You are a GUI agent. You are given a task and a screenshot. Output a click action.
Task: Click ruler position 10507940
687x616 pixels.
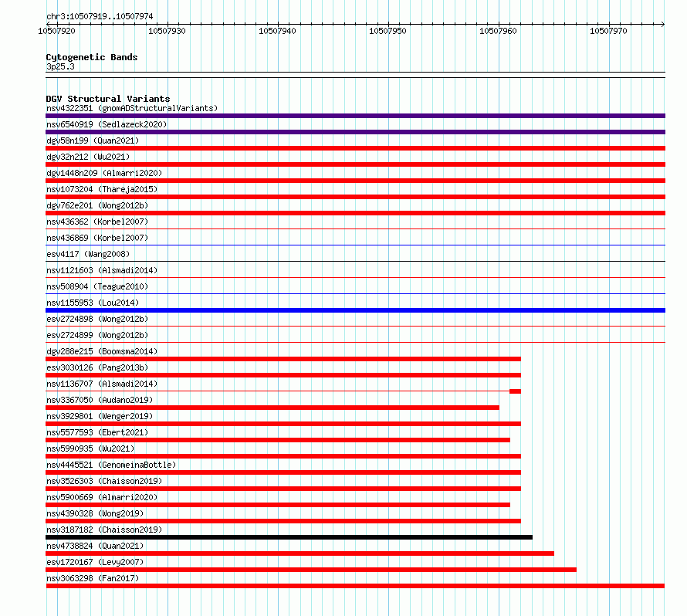click(x=277, y=31)
